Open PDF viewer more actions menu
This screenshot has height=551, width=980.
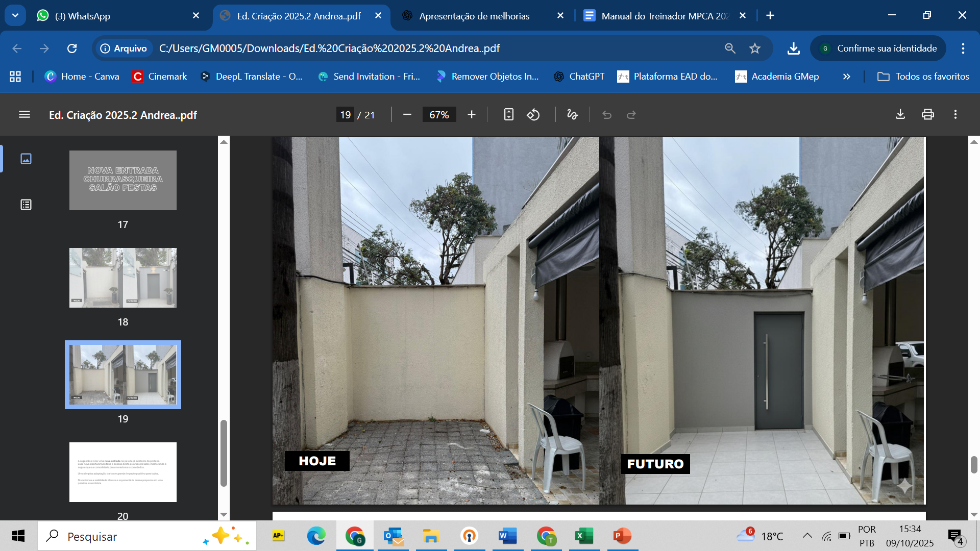(955, 114)
